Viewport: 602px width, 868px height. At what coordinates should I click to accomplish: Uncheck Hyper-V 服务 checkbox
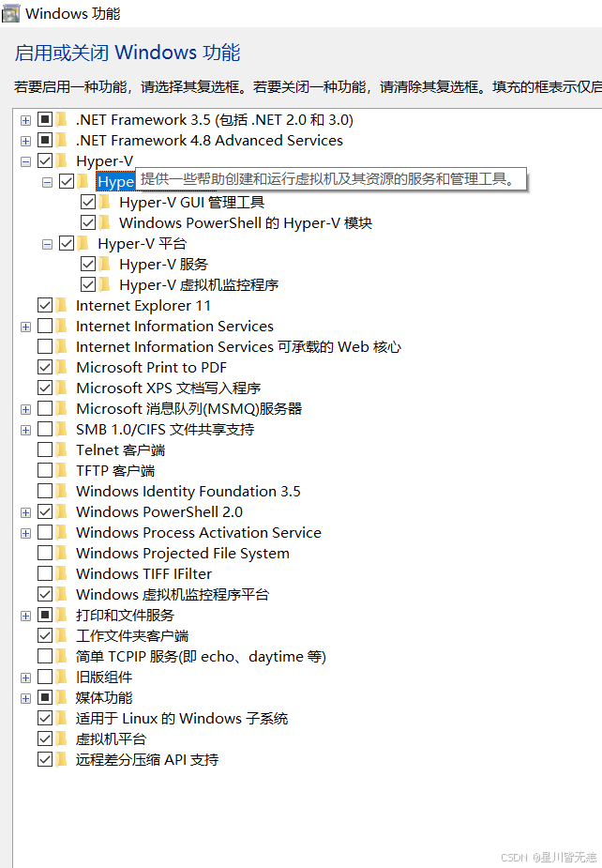tap(88, 264)
